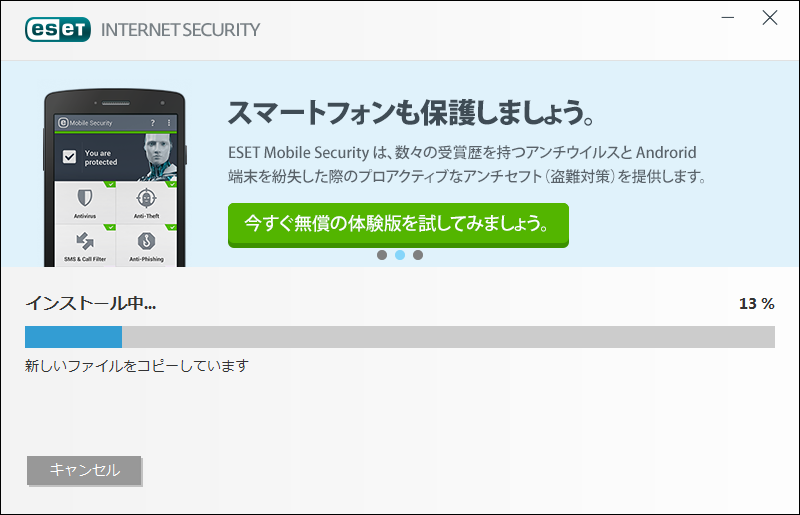Click the green free trial button
The height and width of the screenshot is (515, 800).
pos(398,225)
